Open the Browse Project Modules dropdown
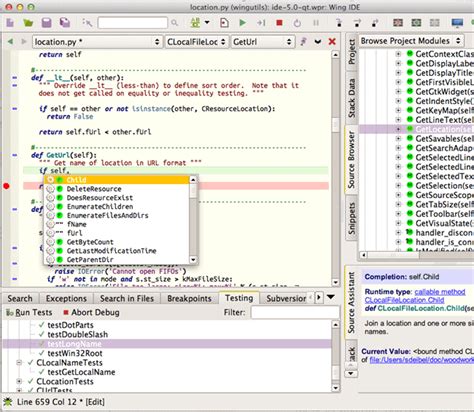 pos(411,41)
